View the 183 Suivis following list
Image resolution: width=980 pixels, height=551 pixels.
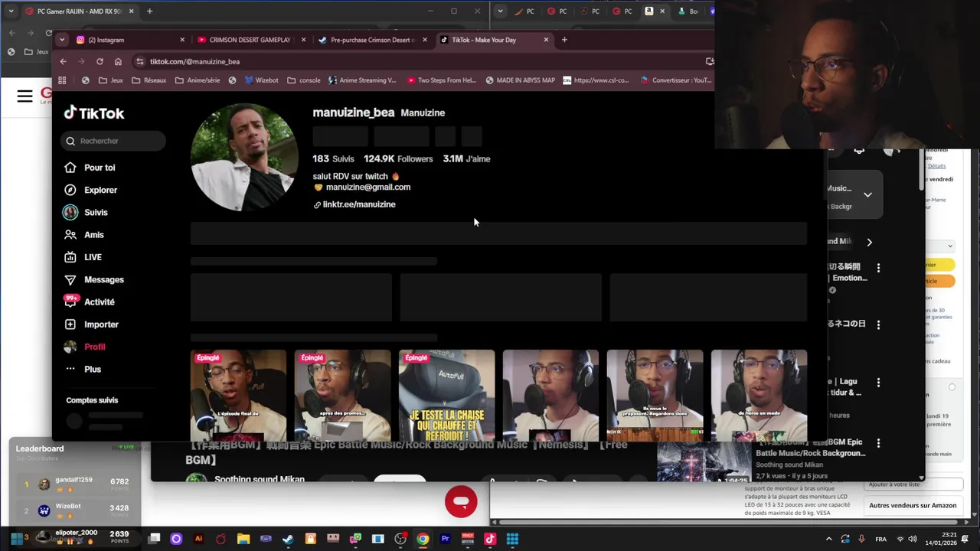(x=333, y=158)
